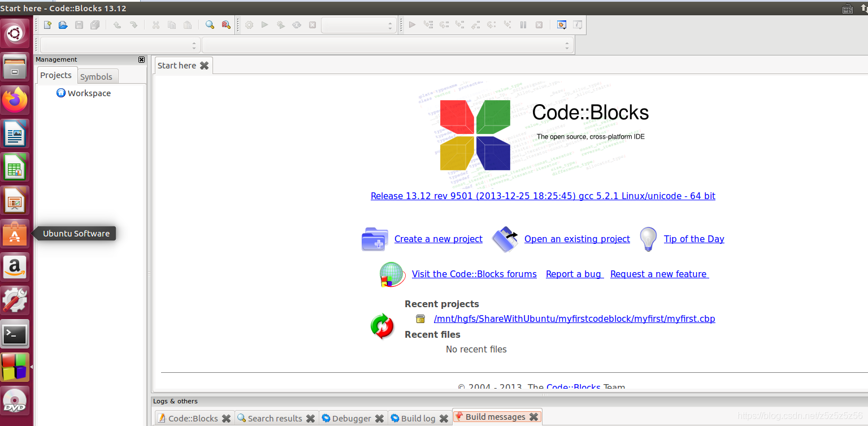The image size is (868, 426).
Task: Click the Open file toolbar icon
Action: point(63,25)
